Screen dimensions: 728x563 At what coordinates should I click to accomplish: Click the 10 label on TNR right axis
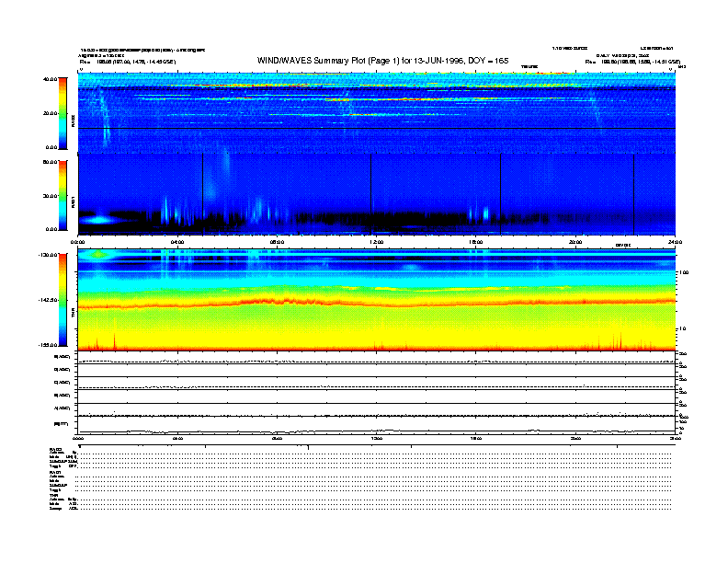(682, 328)
